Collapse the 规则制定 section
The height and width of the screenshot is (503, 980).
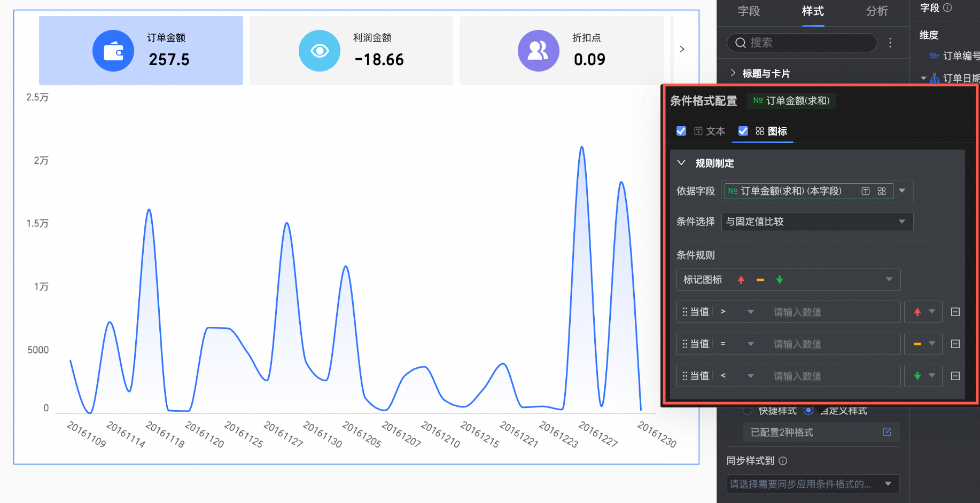[x=681, y=163]
